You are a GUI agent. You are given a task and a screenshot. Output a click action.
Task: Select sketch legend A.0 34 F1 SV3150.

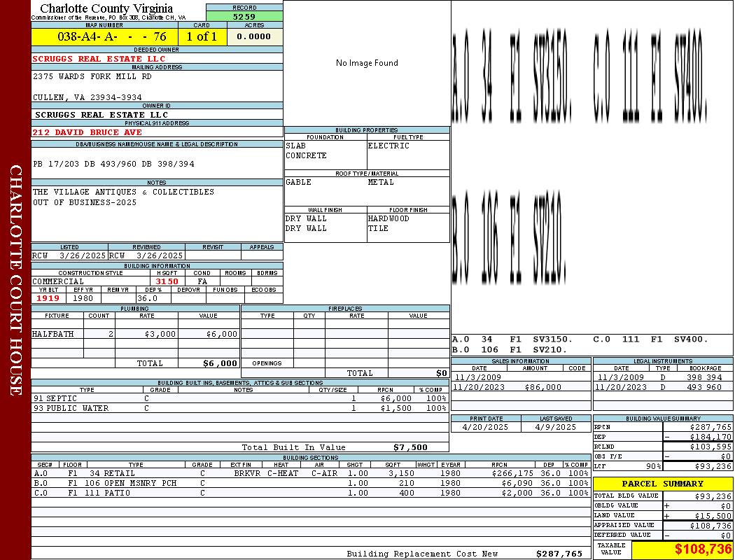tap(512, 339)
